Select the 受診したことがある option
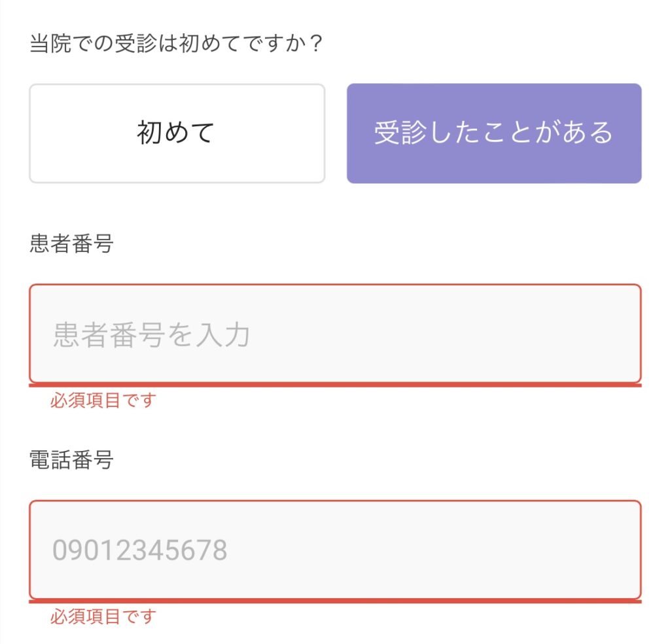Image resolution: width=670 pixels, height=644 pixels. click(494, 134)
